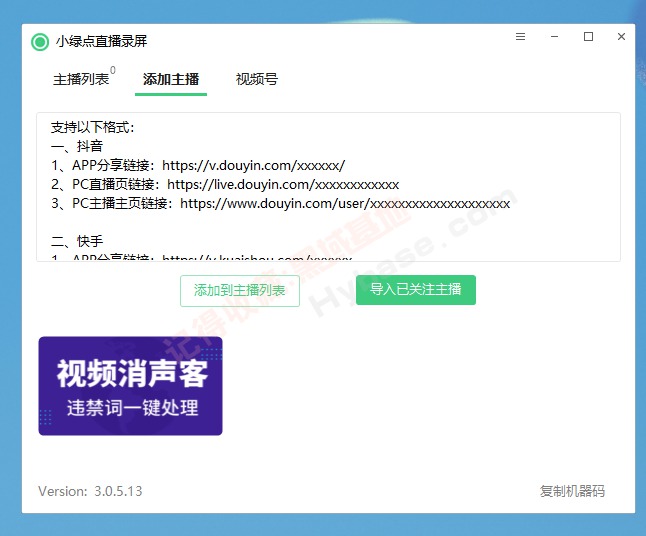The width and height of the screenshot is (646, 536).
Task: Click 添加到主播列表 button
Action: point(240,291)
